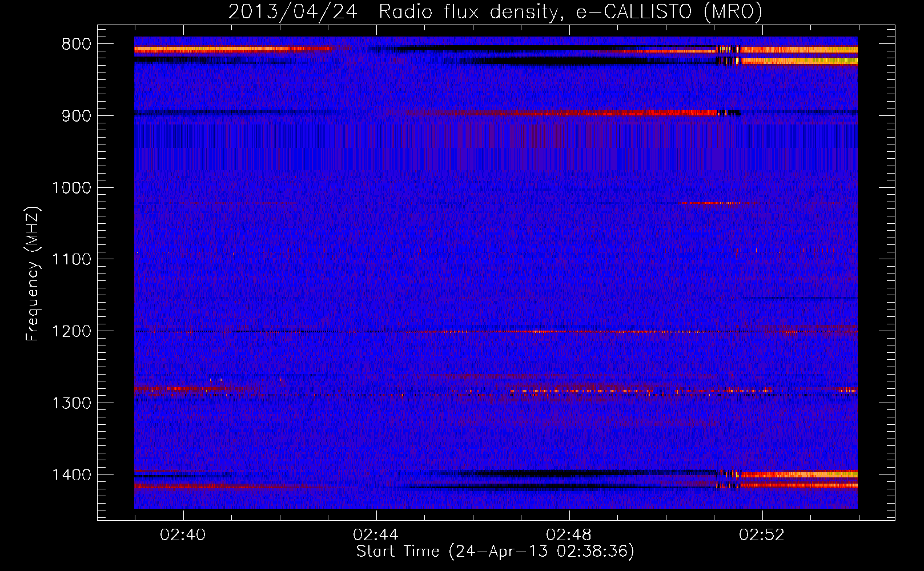Click the 1000 frequency tick label
Screen dimensions: 924x571
[71, 188]
